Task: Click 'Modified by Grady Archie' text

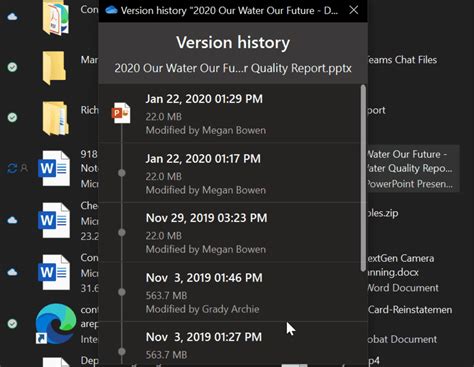Action: pos(202,309)
